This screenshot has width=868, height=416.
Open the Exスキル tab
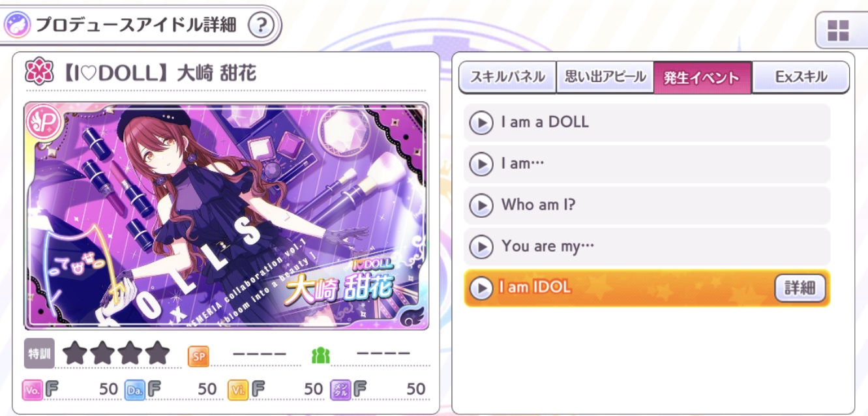(x=801, y=77)
